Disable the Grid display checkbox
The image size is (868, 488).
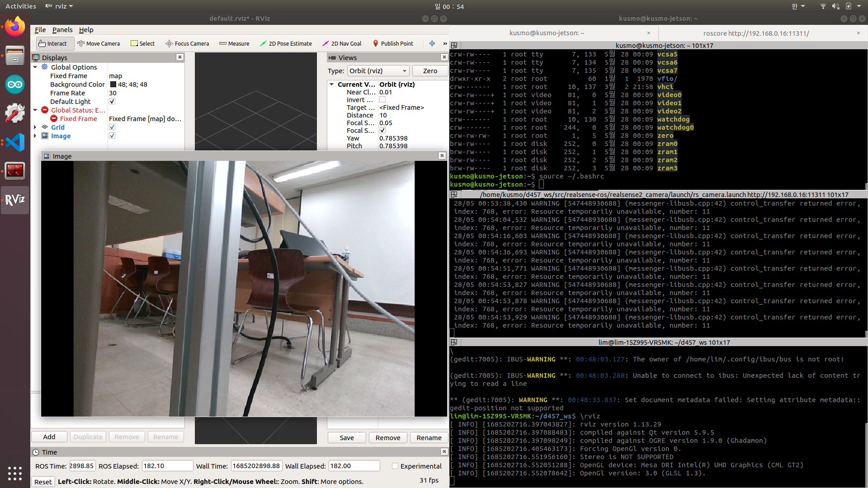click(112, 127)
